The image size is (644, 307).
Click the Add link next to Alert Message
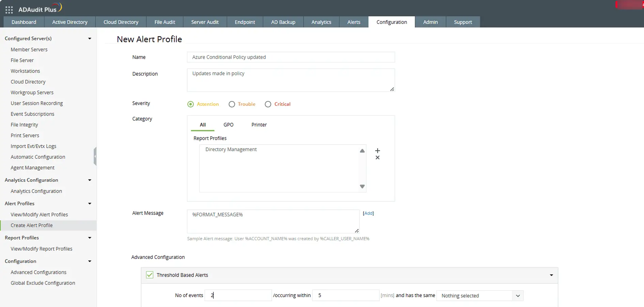tap(368, 213)
